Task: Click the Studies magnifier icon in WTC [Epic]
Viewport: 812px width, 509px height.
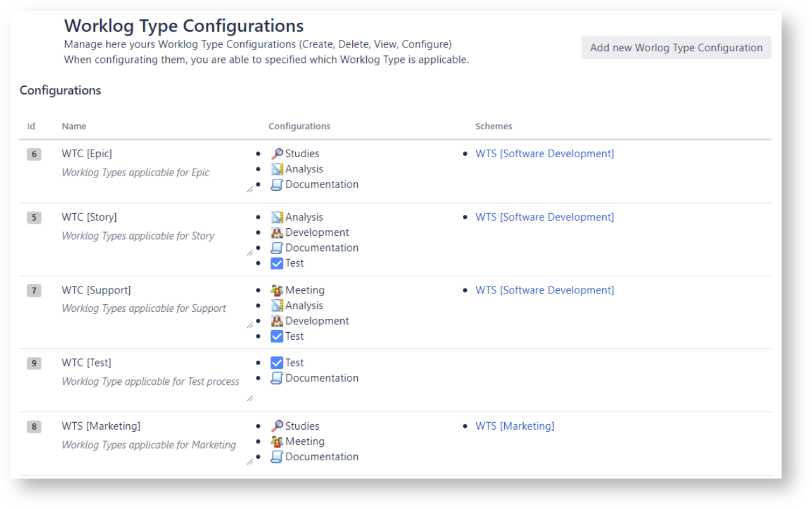Action: tap(277, 154)
